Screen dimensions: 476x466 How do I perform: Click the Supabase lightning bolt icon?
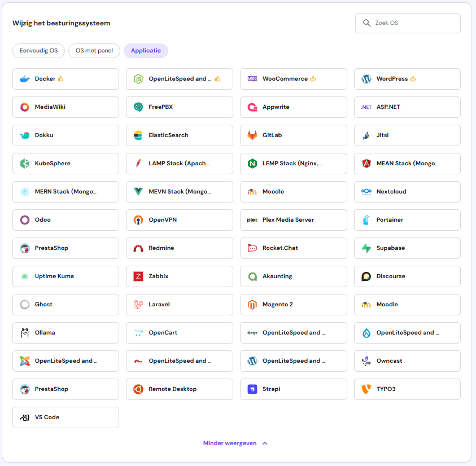[366, 248]
